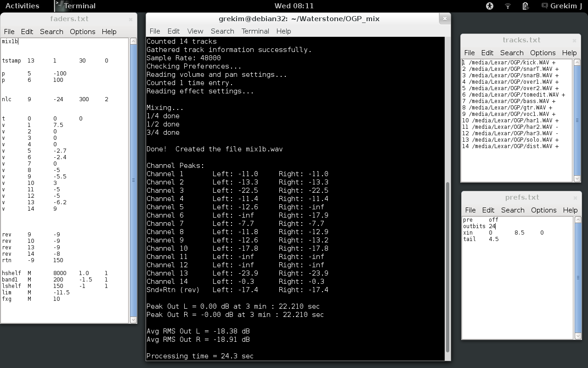
Task: Open the Activities overview
Action: [x=22, y=6]
